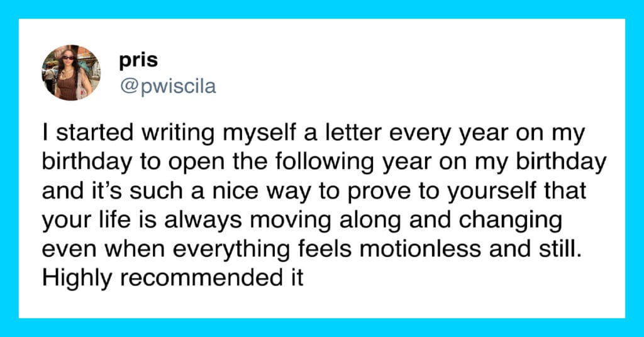Click the word "everything" in the fifth line
Viewport: 644px width, 337px height.
[x=231, y=250]
